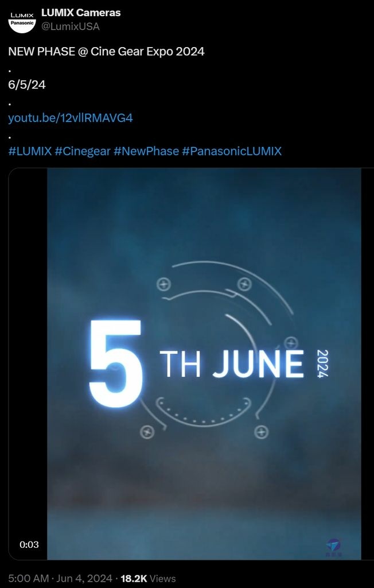Click the 0:03 video duration badge
The height and width of the screenshot is (588, 374).
[x=29, y=544]
